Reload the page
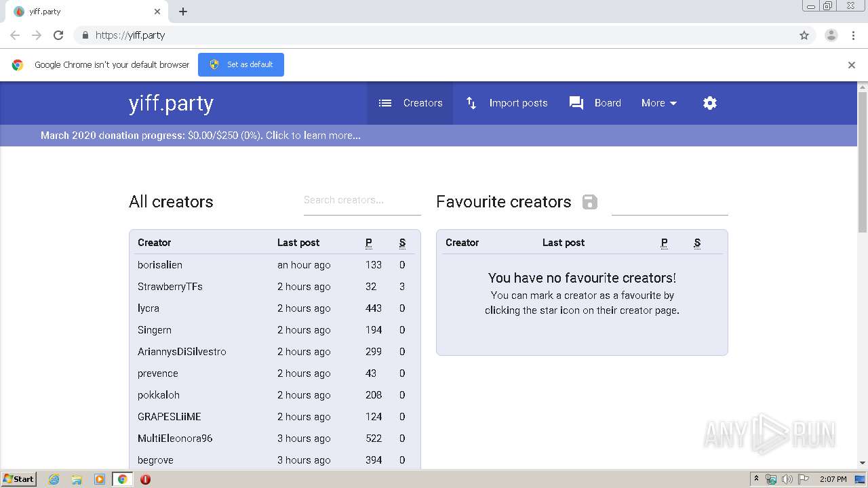Viewport: 868px width, 488px height. [58, 35]
